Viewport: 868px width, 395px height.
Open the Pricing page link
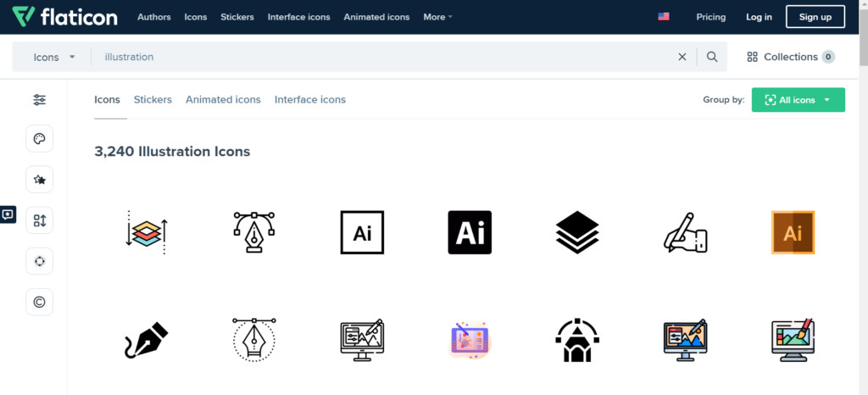tap(711, 17)
